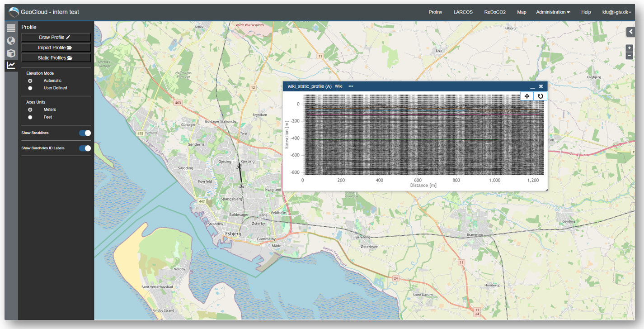Screen dimensions: 644x329
Task: Select Automatic elevation mode
Action: 30,81
